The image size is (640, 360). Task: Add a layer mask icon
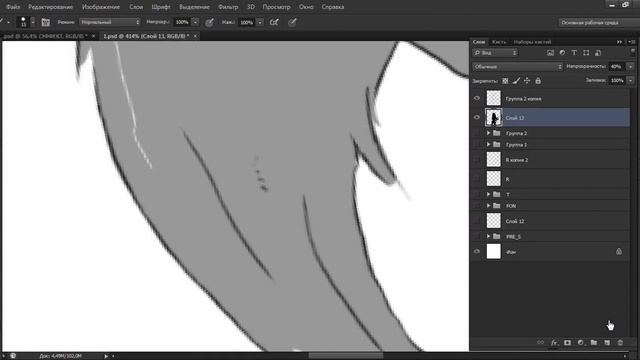point(567,342)
